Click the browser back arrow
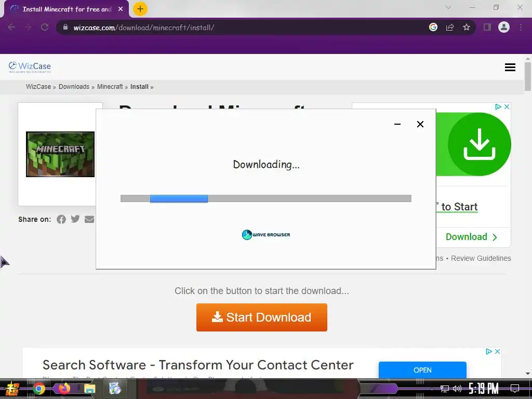This screenshot has width=532, height=399. [x=11, y=27]
